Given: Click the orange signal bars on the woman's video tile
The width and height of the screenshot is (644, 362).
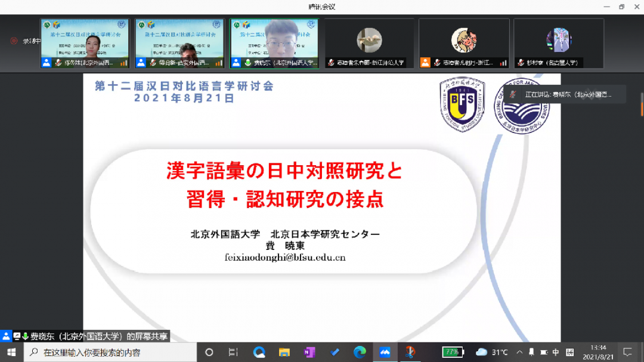Looking at the screenshot, I should 123,63.
